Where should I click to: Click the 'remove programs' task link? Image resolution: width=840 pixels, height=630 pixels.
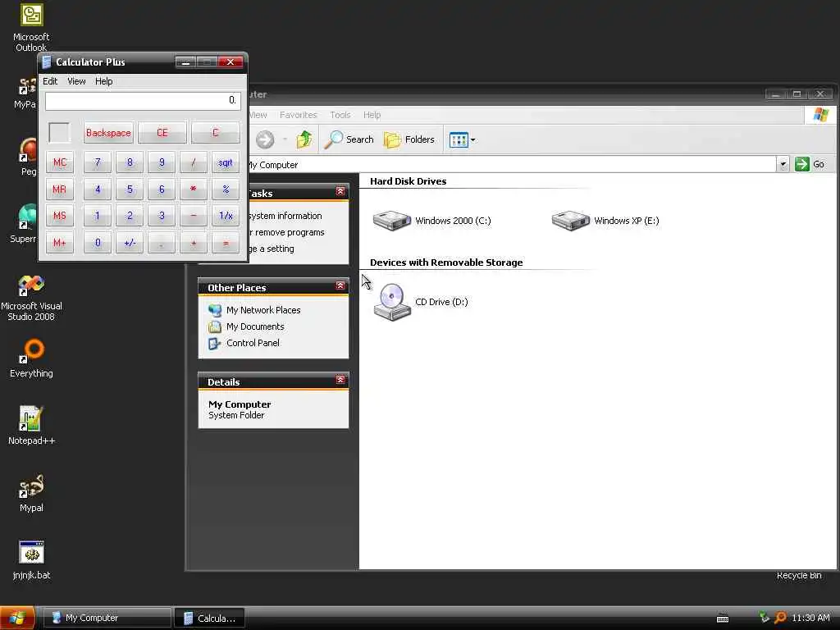pyautogui.click(x=290, y=232)
